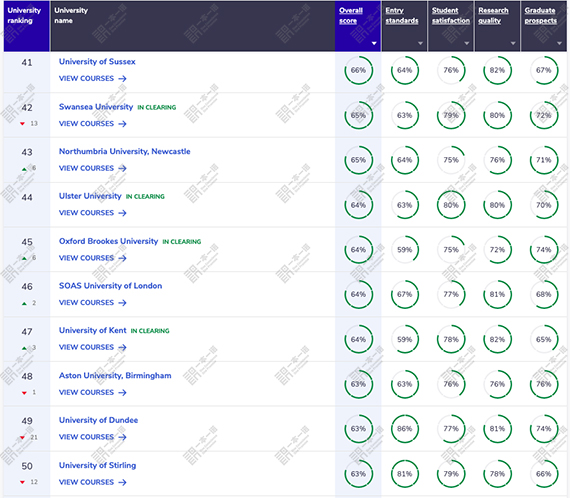The width and height of the screenshot is (570, 498).
Task: Click Sussex overall score 66% circle
Action: (358, 70)
